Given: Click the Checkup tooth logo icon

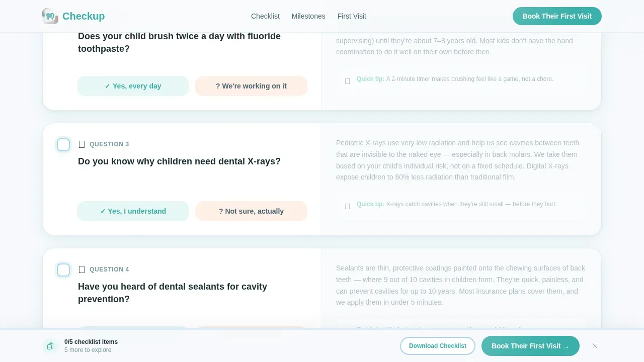Looking at the screenshot, I should point(50,16).
